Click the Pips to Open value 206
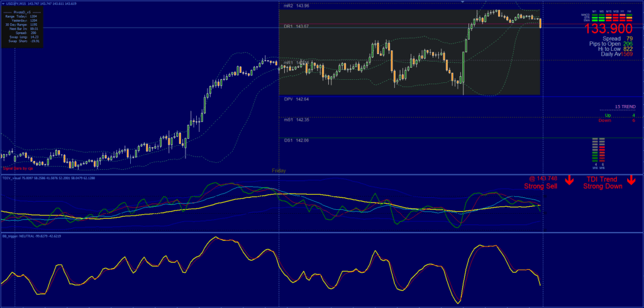This screenshot has height=308, width=644. (x=628, y=43)
